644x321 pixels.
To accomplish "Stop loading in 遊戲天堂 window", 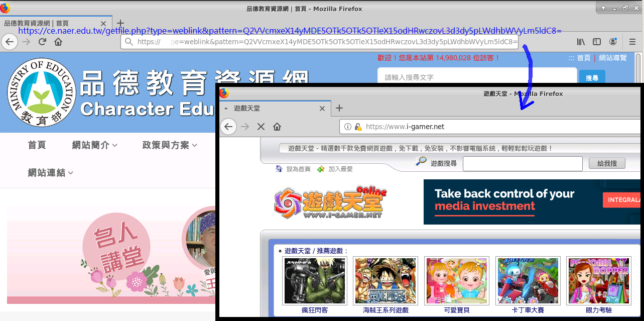I will point(261,127).
